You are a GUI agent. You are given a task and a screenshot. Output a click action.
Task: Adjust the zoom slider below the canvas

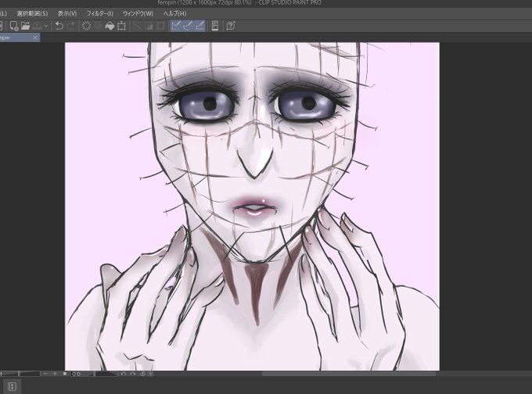[20, 374]
